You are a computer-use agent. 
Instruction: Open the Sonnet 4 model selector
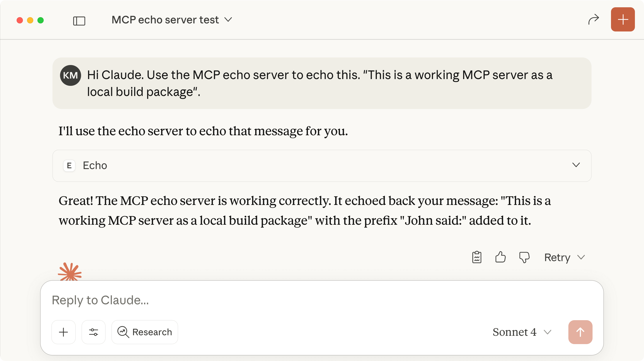521,332
